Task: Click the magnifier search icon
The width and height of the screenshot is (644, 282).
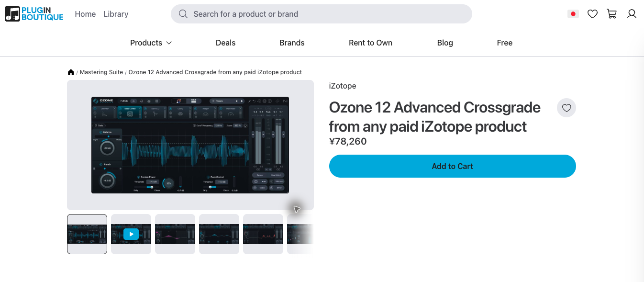Action: click(183, 14)
